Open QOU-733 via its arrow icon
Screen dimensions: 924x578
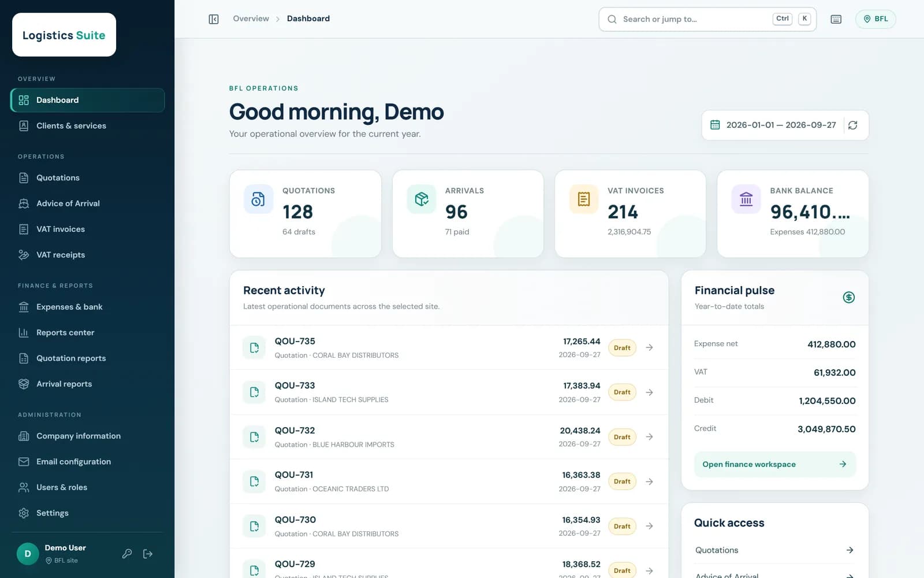click(x=650, y=392)
